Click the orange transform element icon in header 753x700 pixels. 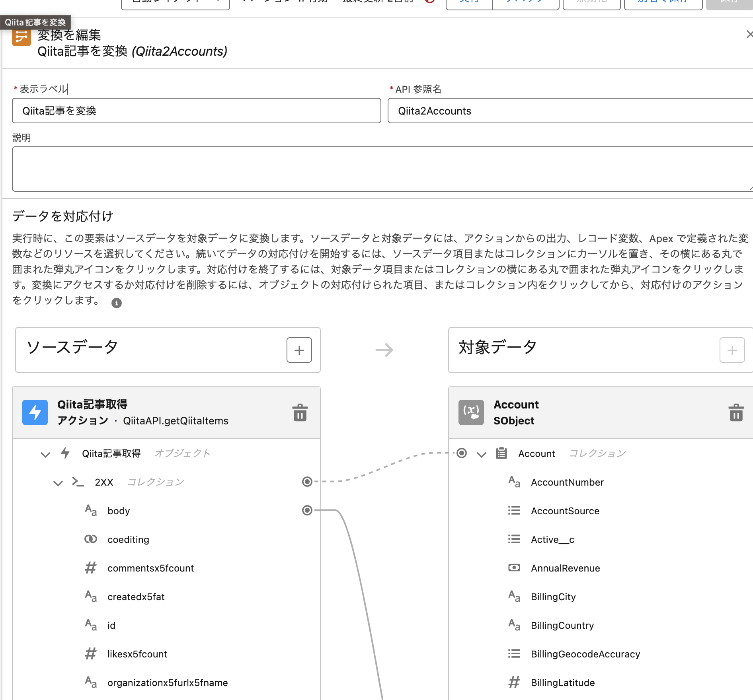click(21, 37)
